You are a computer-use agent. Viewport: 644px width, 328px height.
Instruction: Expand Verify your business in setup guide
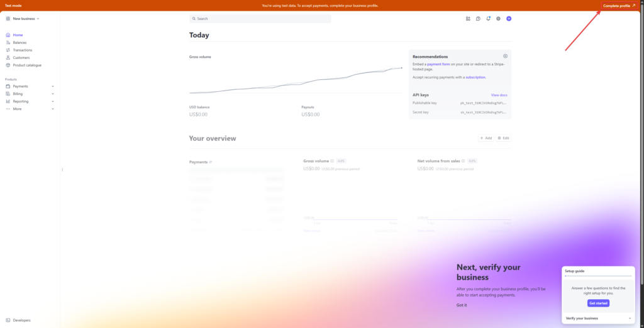(630, 319)
